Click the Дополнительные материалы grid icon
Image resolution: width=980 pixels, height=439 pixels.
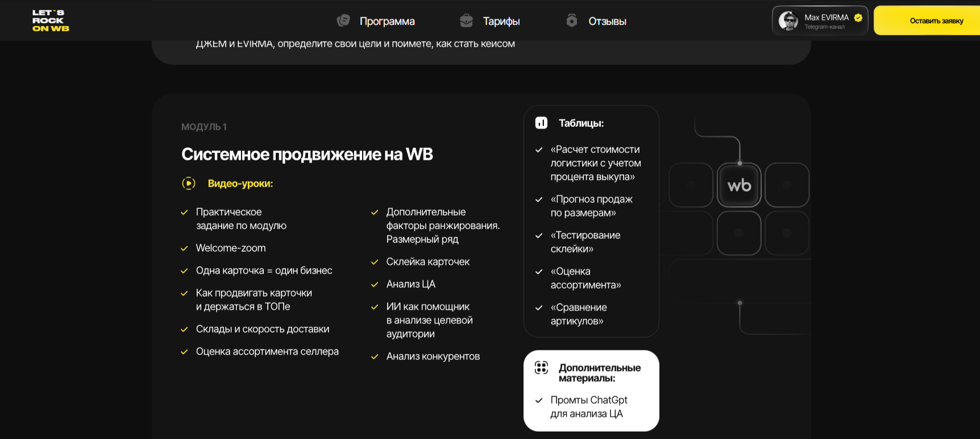pos(541,368)
